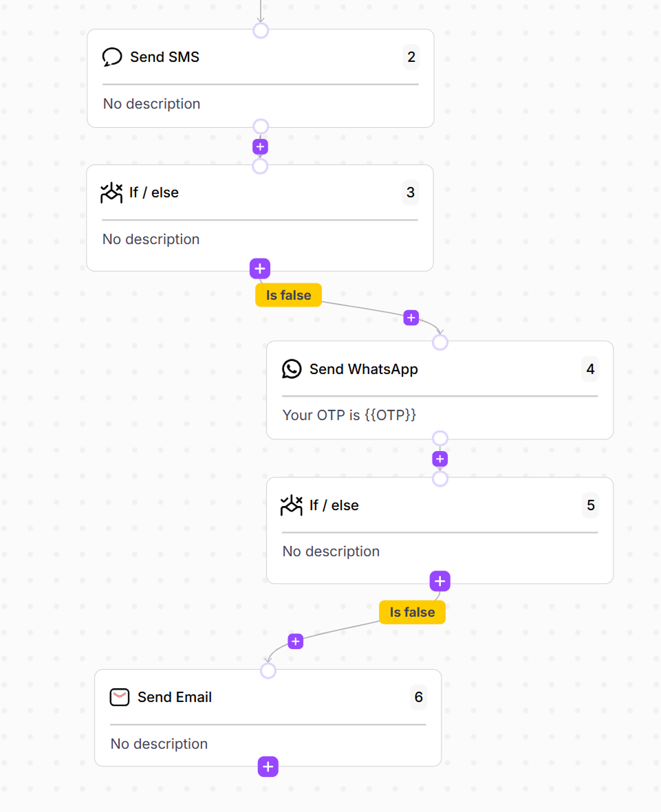Select the WhatsApp icon on Send WhatsApp node
Screen dimensions: 661x812
coord(292,369)
